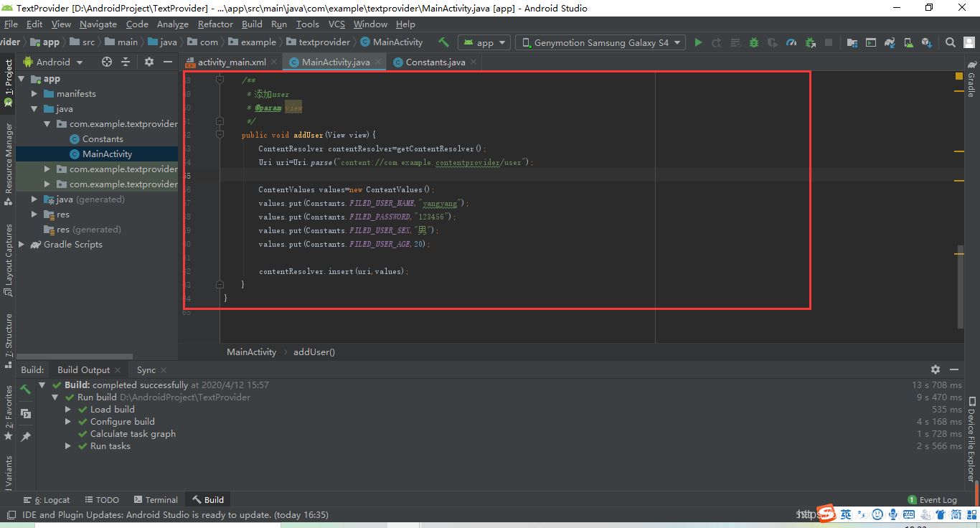Viewport: 980px width, 528px height.
Task: Collapse the Run build node
Action: point(55,397)
